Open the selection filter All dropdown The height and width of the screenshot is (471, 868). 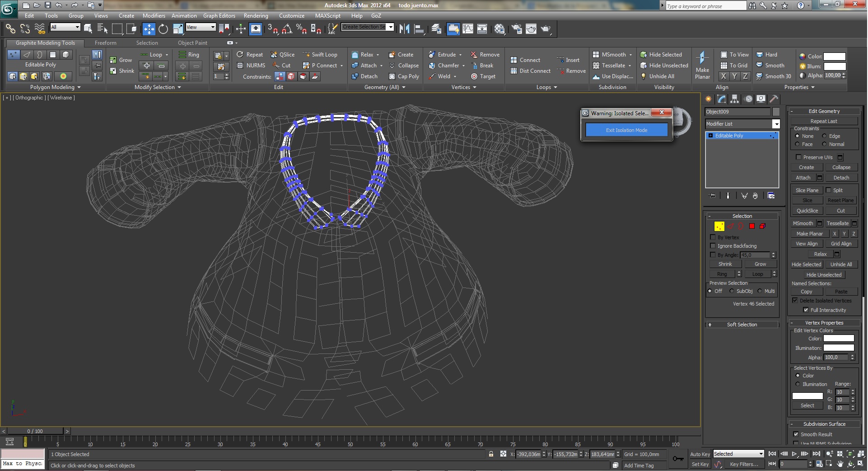coord(65,27)
